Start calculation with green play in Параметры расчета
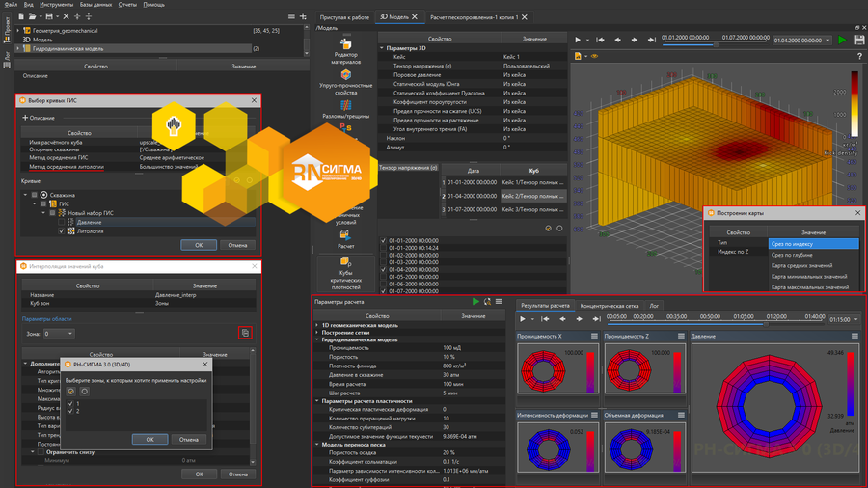The height and width of the screenshot is (488, 868). coord(475,302)
